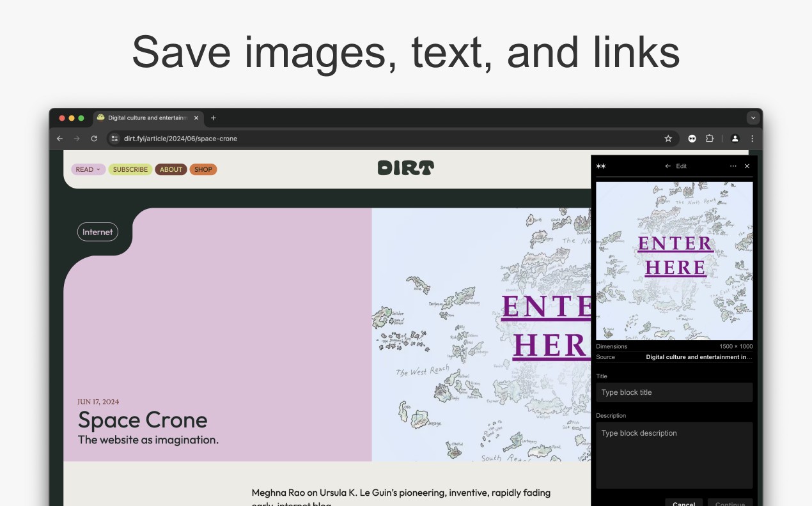Open the ABOUT page
This screenshot has height=506, width=812.
coord(171,169)
